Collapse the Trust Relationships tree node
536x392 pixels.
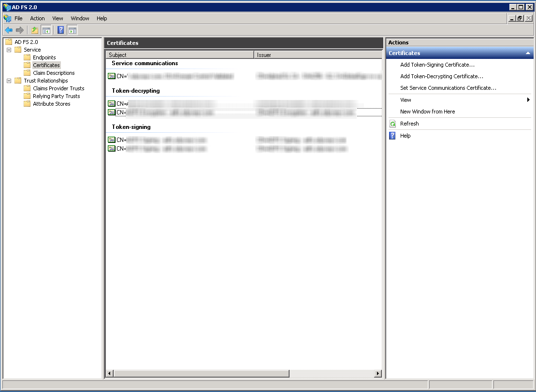[x=9, y=81]
